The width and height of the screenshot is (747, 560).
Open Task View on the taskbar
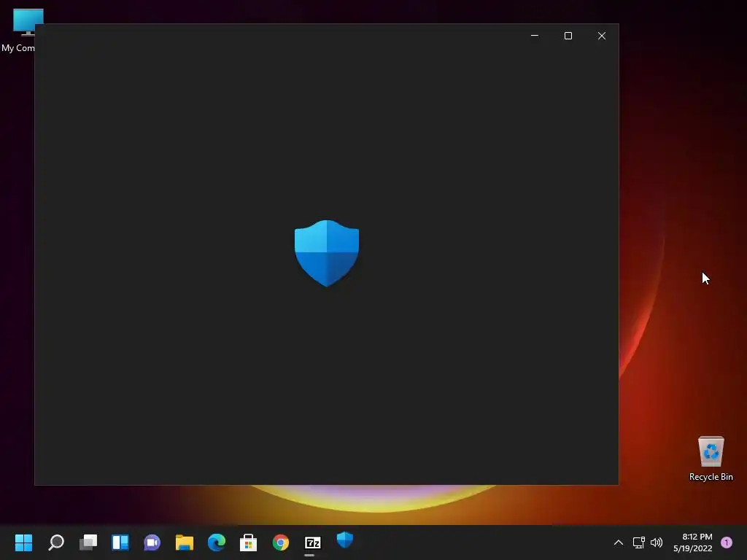(88, 542)
